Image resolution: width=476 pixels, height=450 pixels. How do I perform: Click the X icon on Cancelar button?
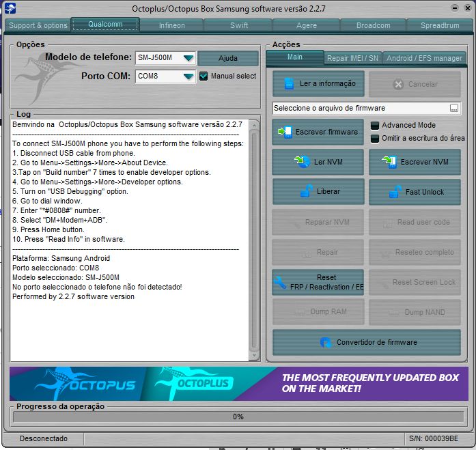coord(398,84)
